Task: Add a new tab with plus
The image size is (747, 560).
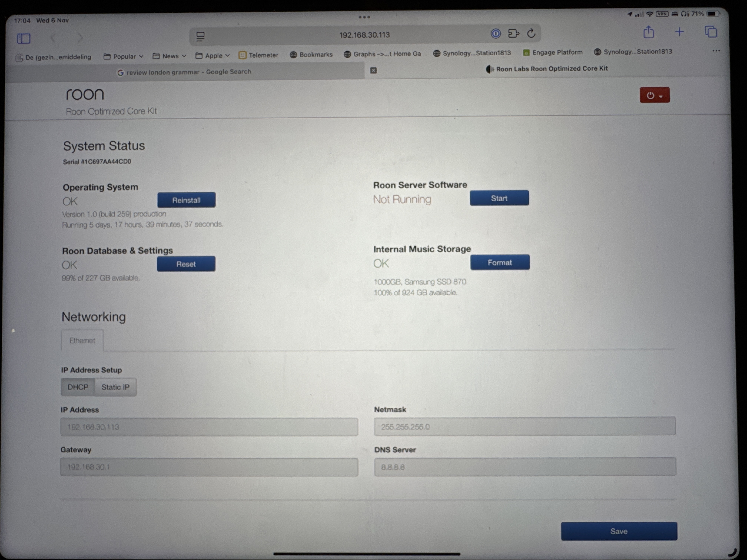Action: coord(679,32)
